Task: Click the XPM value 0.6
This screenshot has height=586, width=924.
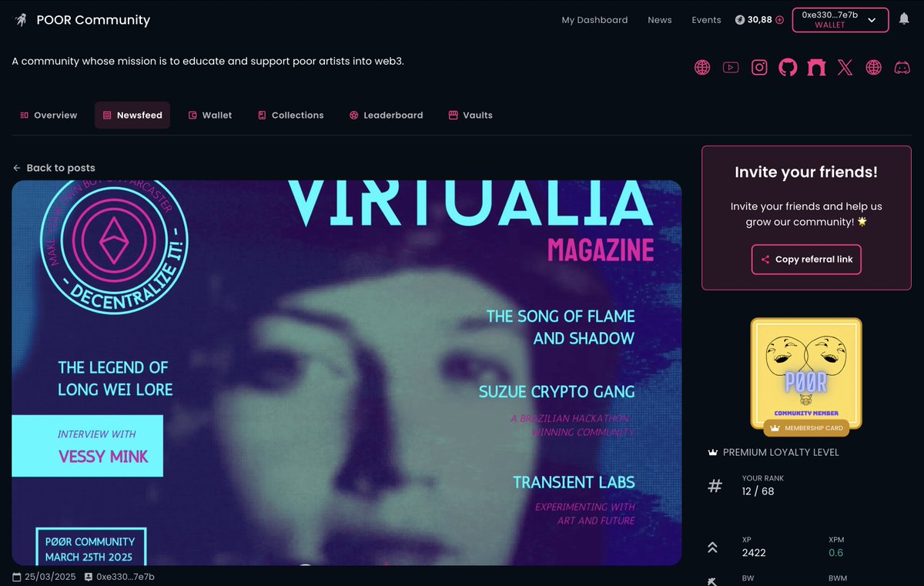Action: pos(835,553)
